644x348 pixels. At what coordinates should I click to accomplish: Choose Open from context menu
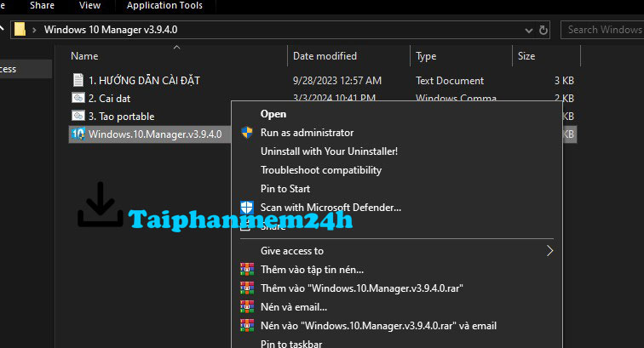click(x=273, y=114)
